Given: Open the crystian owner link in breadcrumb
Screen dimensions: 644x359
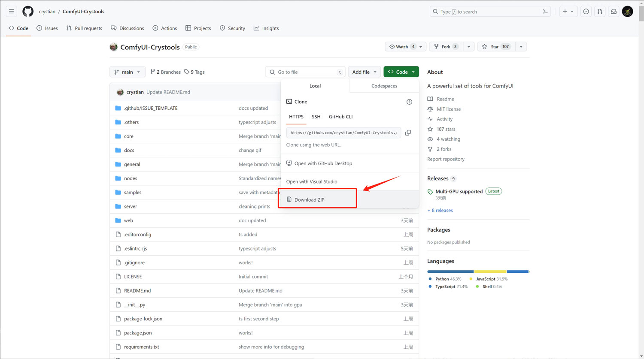Looking at the screenshot, I should tap(47, 12).
